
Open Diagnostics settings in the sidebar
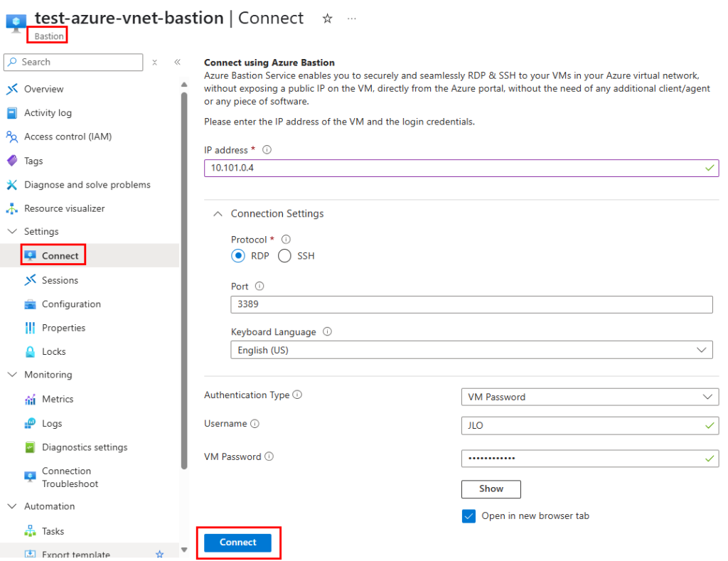85,447
